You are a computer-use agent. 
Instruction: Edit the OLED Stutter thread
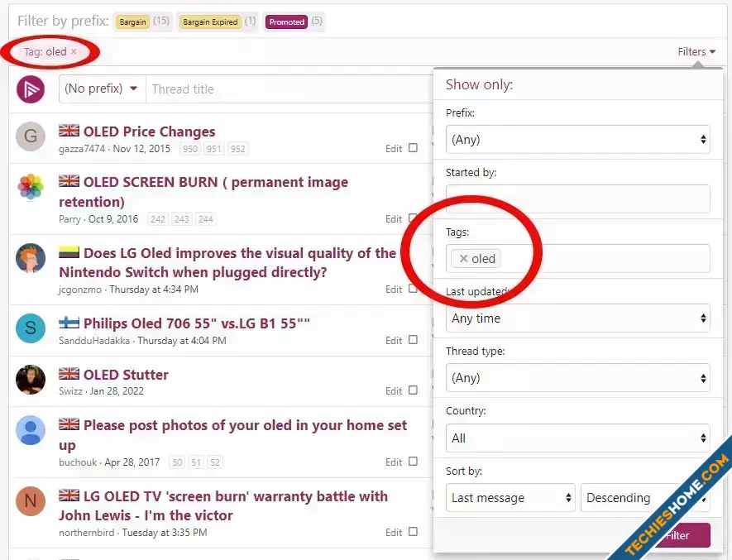pyautogui.click(x=394, y=391)
